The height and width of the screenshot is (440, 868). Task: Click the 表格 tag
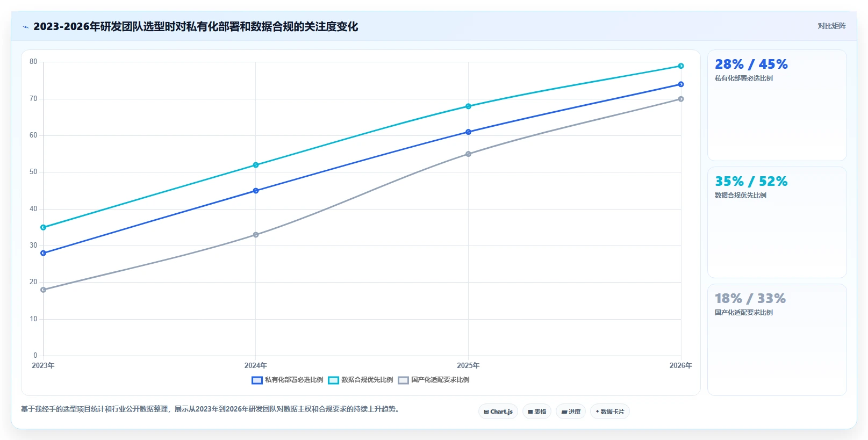point(537,412)
